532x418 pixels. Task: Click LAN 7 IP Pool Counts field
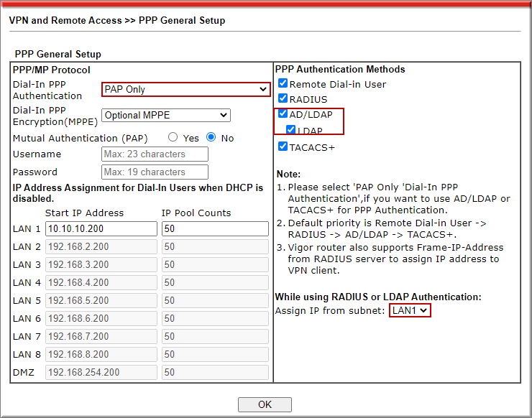[215, 337]
